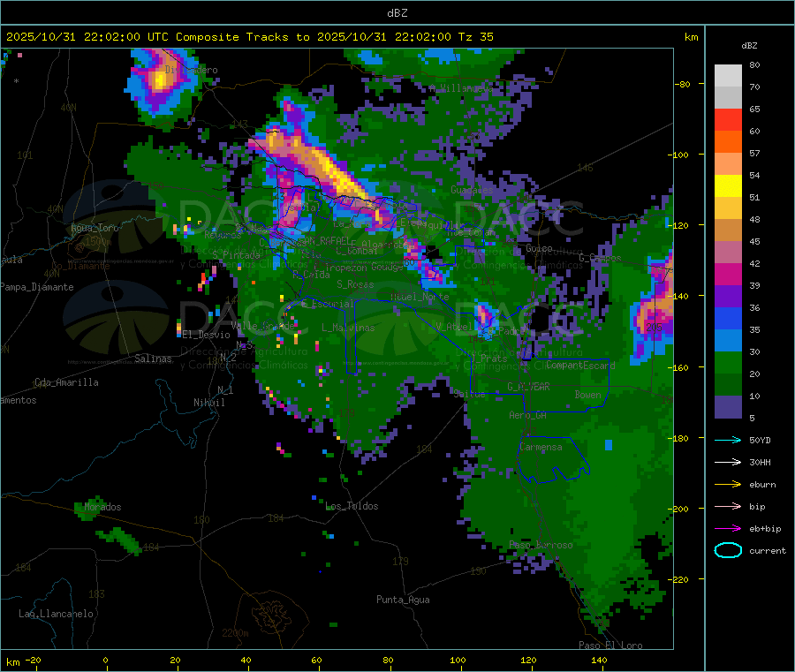Click the 'Salinas' map label
Image resolution: width=795 pixels, height=672 pixels.
coord(153,359)
